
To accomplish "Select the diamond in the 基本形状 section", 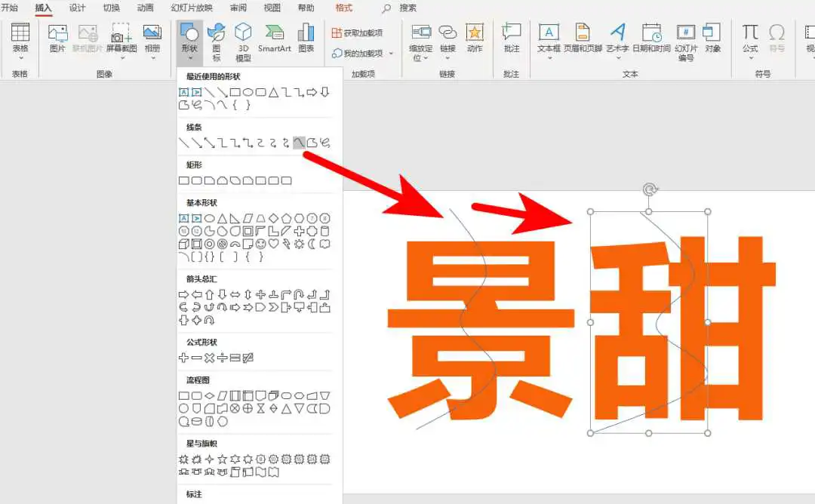I will tap(273, 218).
